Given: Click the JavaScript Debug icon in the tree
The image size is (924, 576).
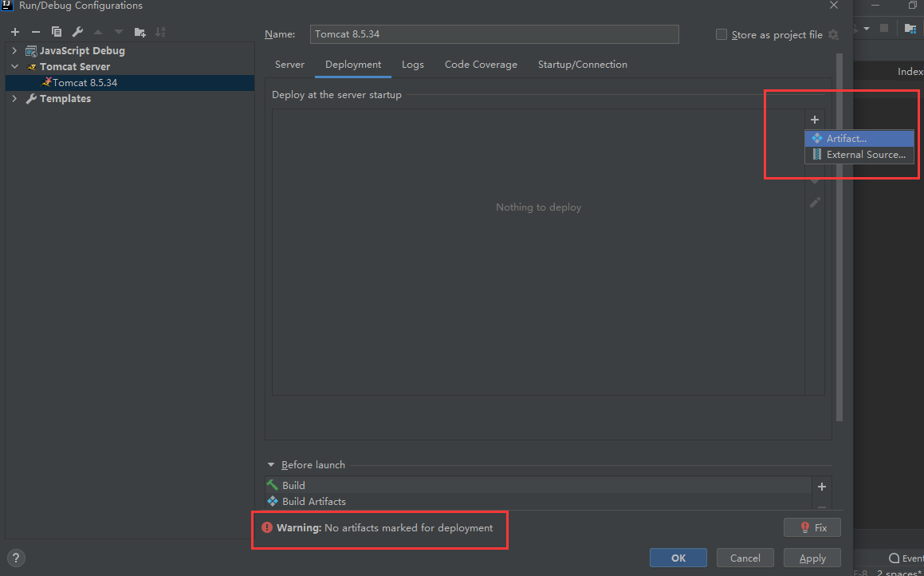Looking at the screenshot, I should (31, 51).
